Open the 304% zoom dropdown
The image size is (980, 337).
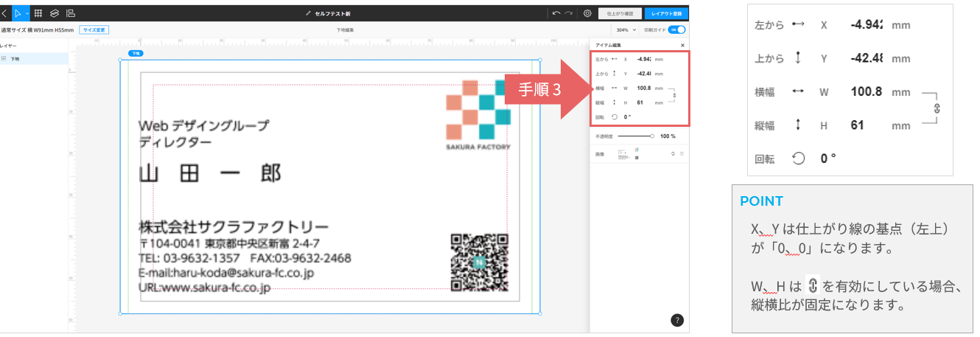[627, 30]
